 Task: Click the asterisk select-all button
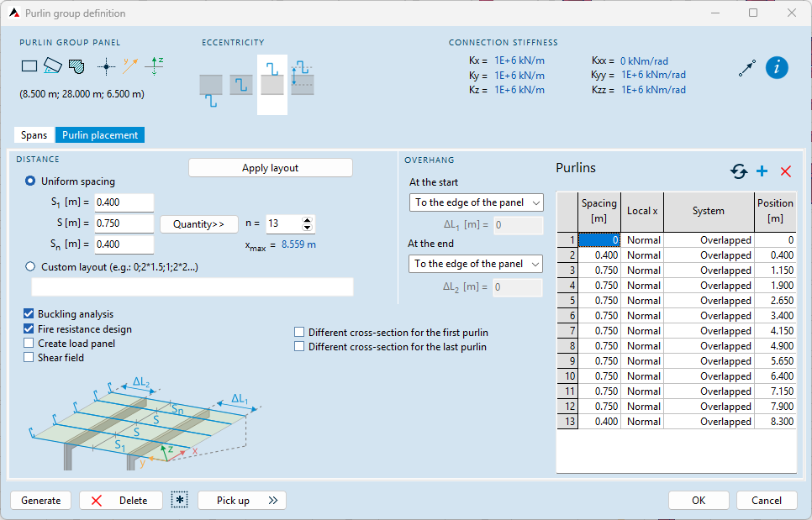tap(180, 500)
